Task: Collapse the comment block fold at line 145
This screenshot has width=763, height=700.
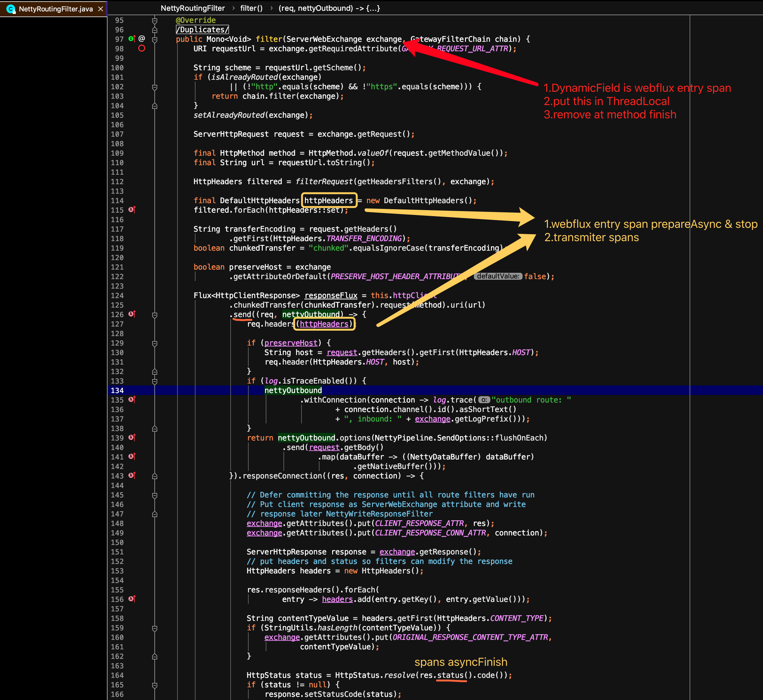Action: (x=154, y=496)
